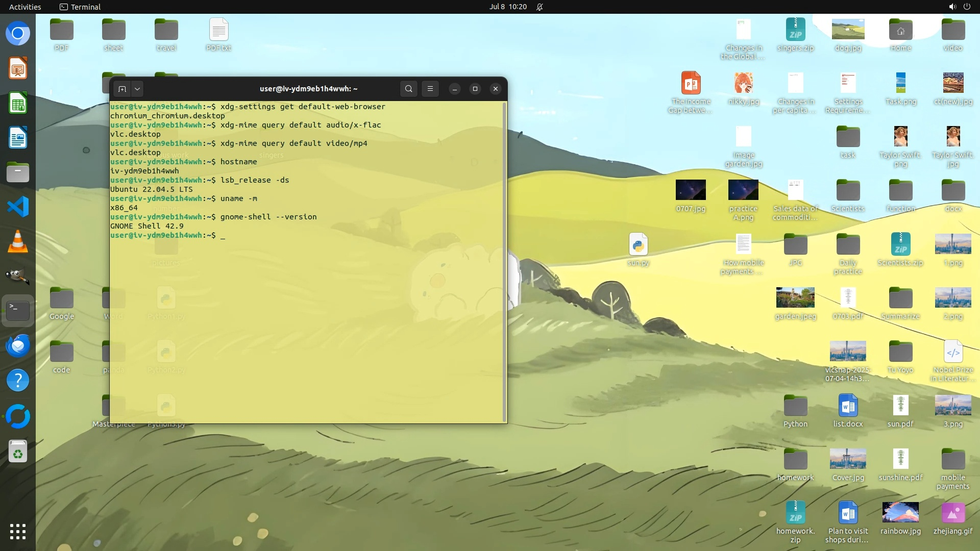This screenshot has width=980, height=551.
Task: Expand the new tab dropdown arrow
Action: click(137, 89)
